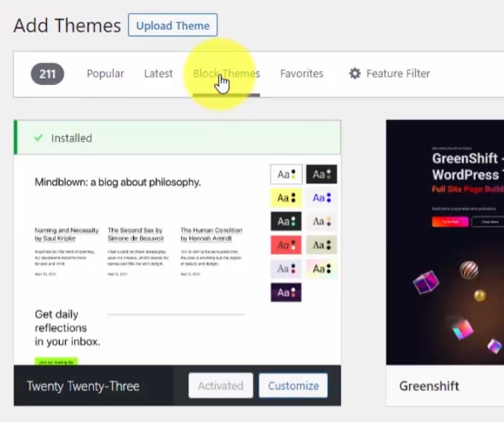Image resolution: width=504 pixels, height=422 pixels.
Task: Customize the Twenty Twenty-Three theme
Action: [x=293, y=385]
